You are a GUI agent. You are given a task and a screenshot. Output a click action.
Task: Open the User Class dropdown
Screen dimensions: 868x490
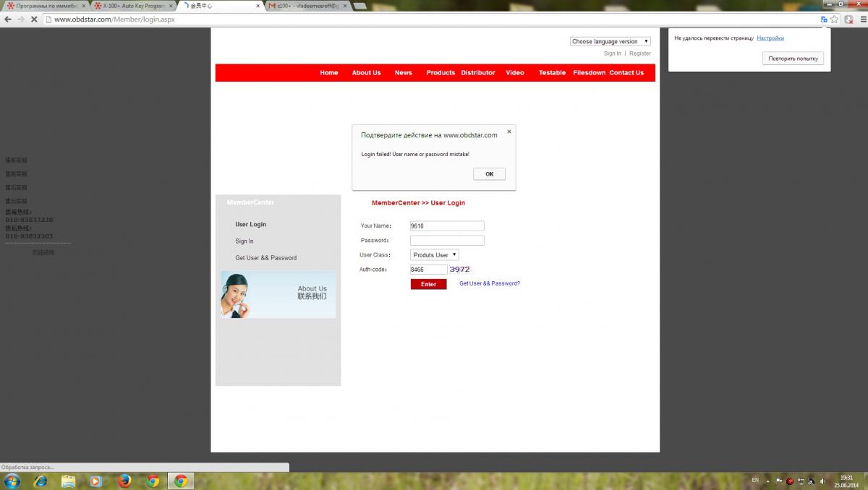[x=435, y=255]
